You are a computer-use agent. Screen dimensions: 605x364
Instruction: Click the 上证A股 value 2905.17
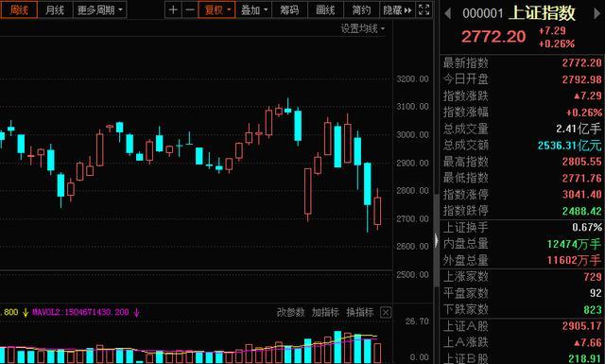581,326
